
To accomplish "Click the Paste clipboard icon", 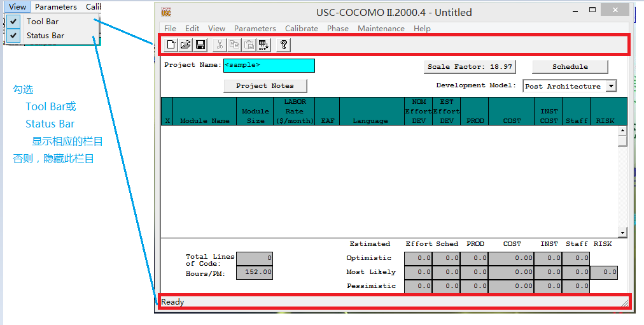I will pyautogui.click(x=249, y=45).
